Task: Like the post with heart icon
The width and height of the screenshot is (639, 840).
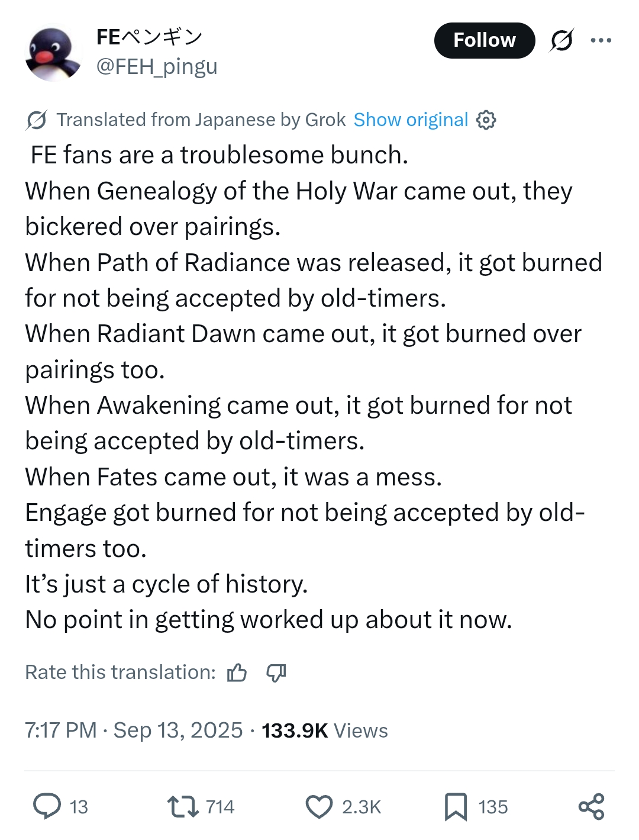Action: (x=319, y=806)
